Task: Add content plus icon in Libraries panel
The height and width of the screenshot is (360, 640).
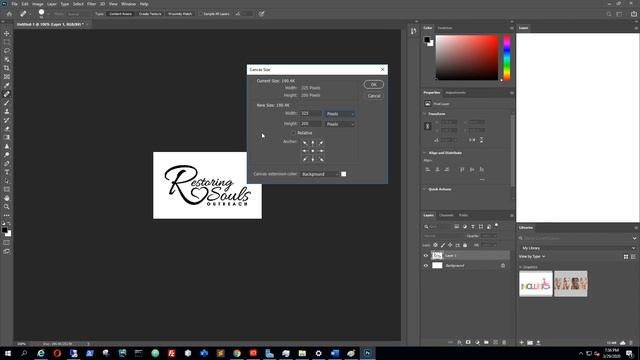Action: coord(521,342)
